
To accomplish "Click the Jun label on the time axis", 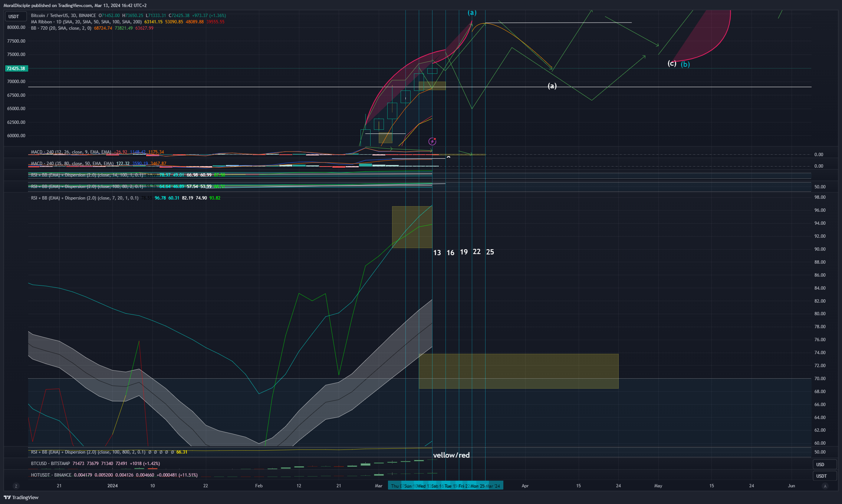I will [792, 486].
